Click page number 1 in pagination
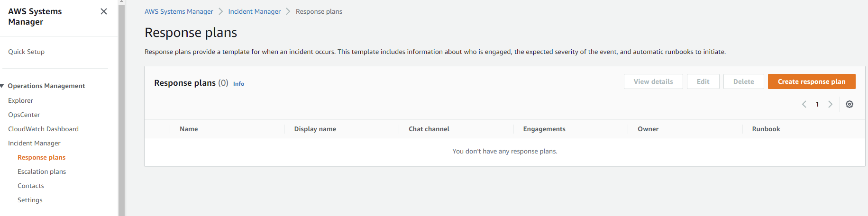This screenshot has height=216, width=868. click(817, 104)
